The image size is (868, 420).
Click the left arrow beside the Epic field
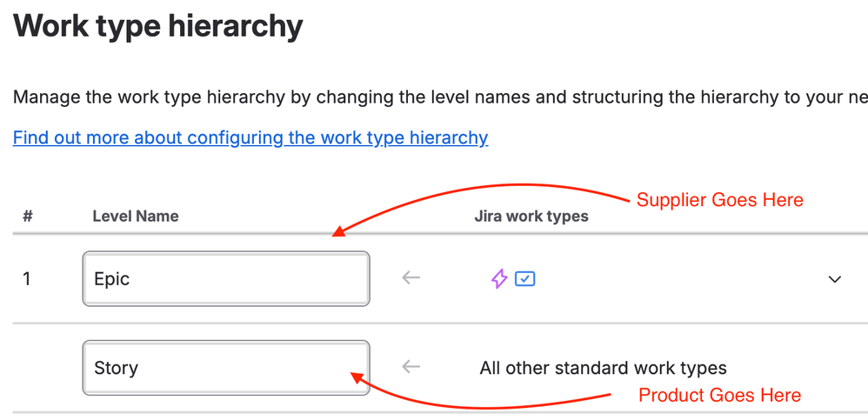411,277
